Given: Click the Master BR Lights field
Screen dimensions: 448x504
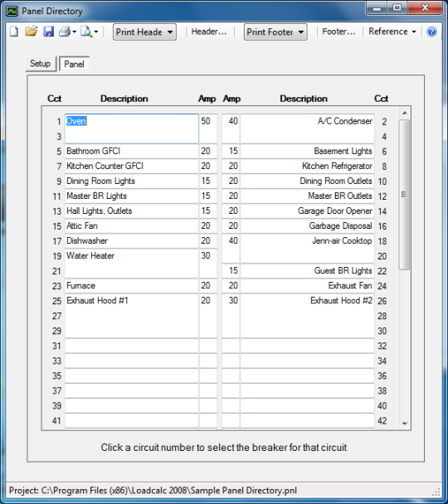Looking at the screenshot, I should pos(132,196).
